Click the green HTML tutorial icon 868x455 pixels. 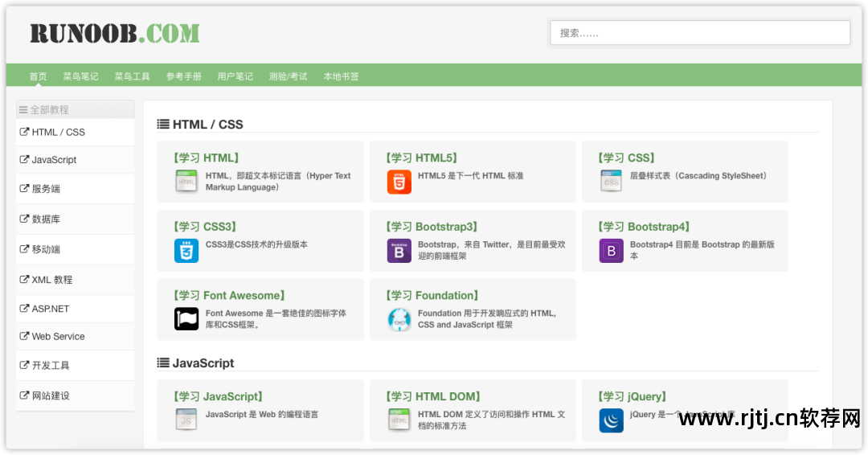point(186,182)
